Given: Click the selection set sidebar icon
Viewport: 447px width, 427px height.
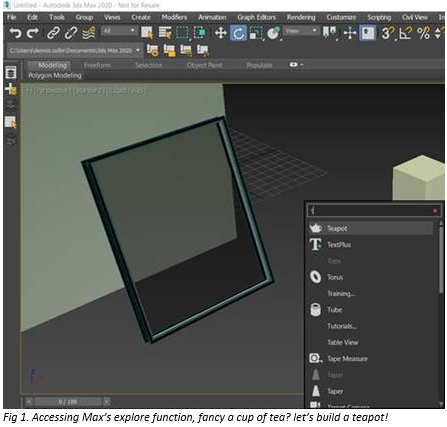Looking at the screenshot, I should click(11, 122).
